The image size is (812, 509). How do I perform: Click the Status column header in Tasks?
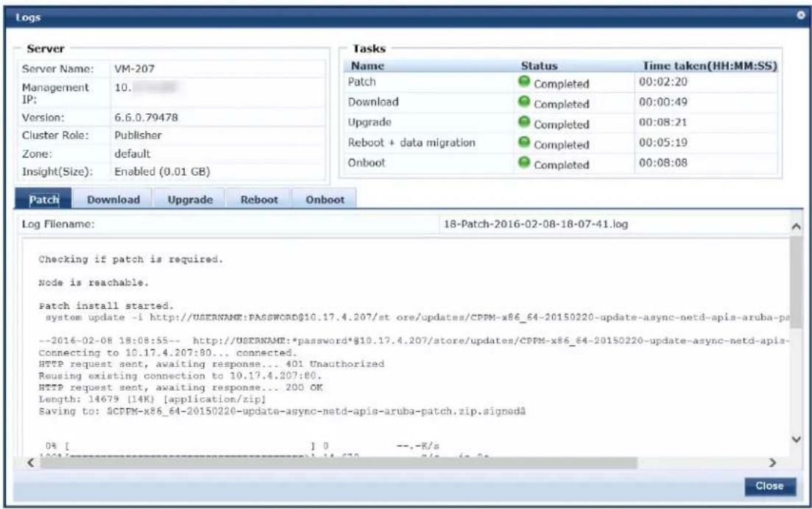(x=539, y=65)
